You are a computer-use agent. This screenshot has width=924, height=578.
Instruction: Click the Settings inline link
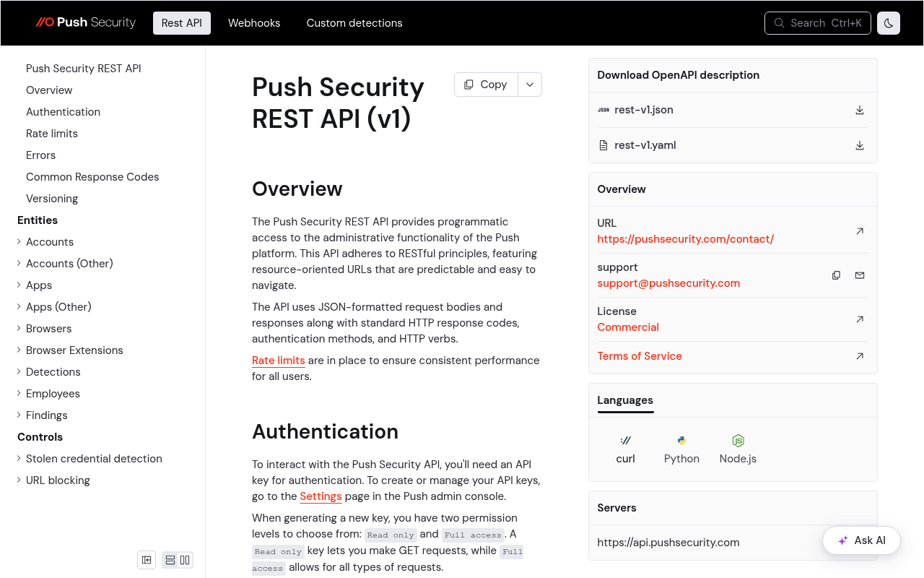(321, 496)
